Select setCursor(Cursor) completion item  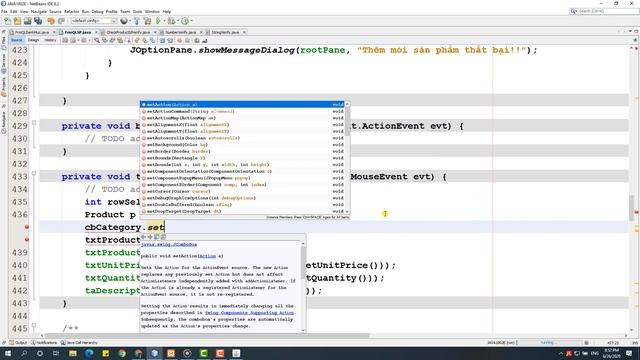[243, 191]
